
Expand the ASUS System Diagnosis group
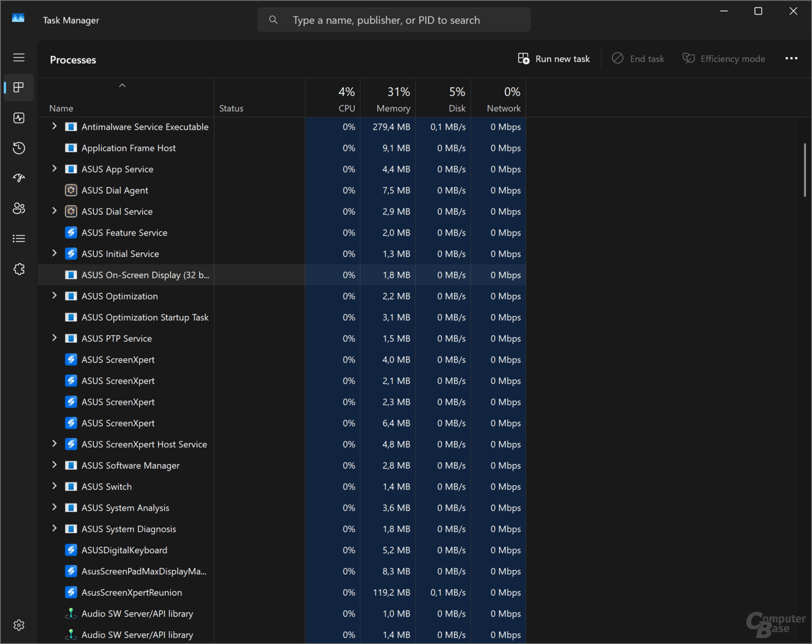click(x=54, y=528)
